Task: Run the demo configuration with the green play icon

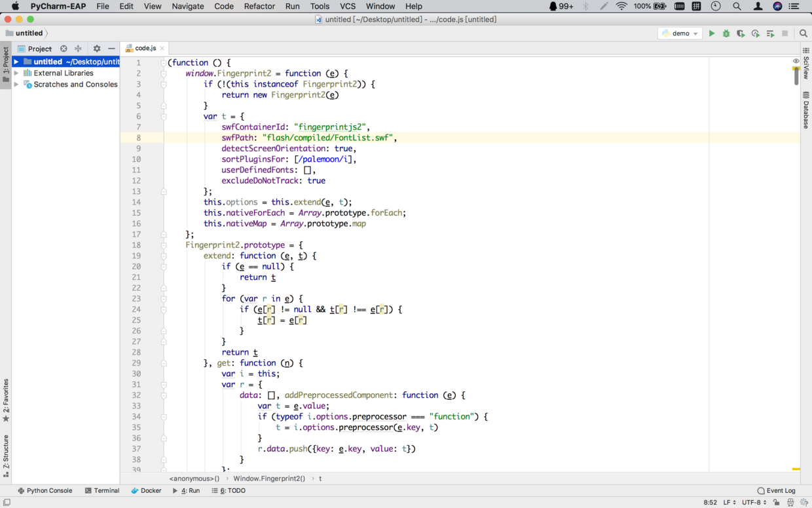Action: (712, 33)
